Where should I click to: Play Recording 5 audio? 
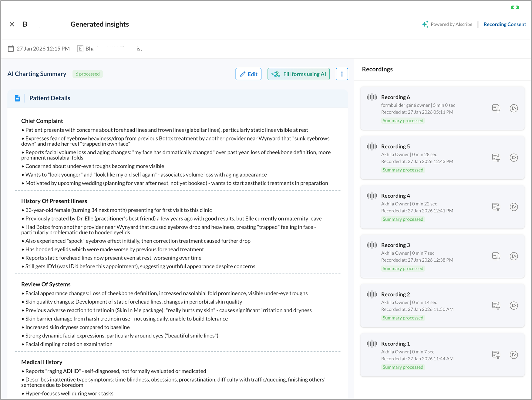[513, 158]
